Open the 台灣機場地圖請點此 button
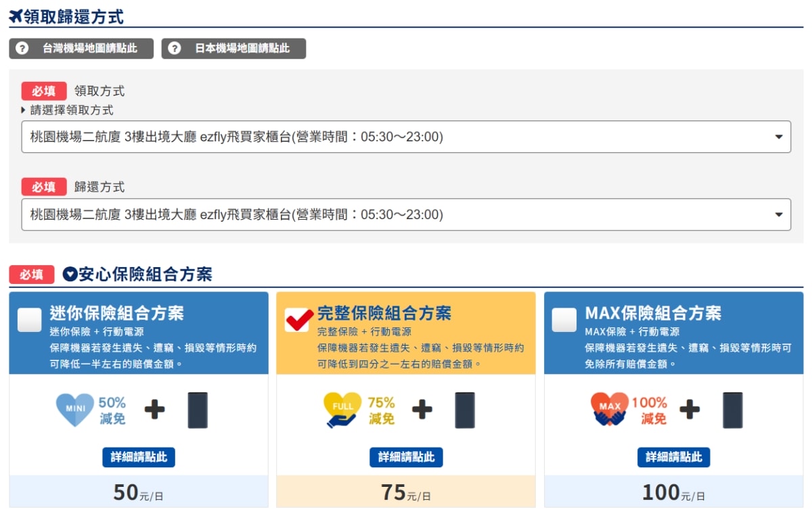812x518 pixels. pos(81,49)
